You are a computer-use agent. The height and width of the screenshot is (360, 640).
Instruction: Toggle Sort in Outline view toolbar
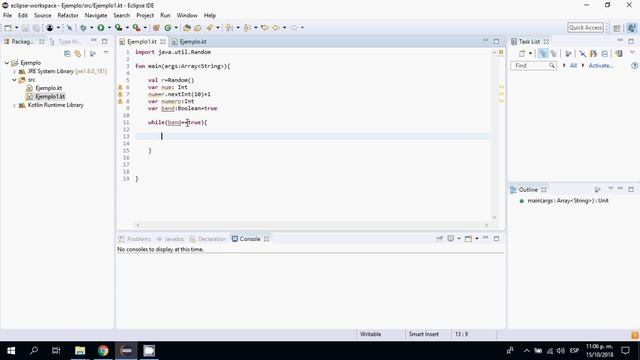(x=598, y=190)
